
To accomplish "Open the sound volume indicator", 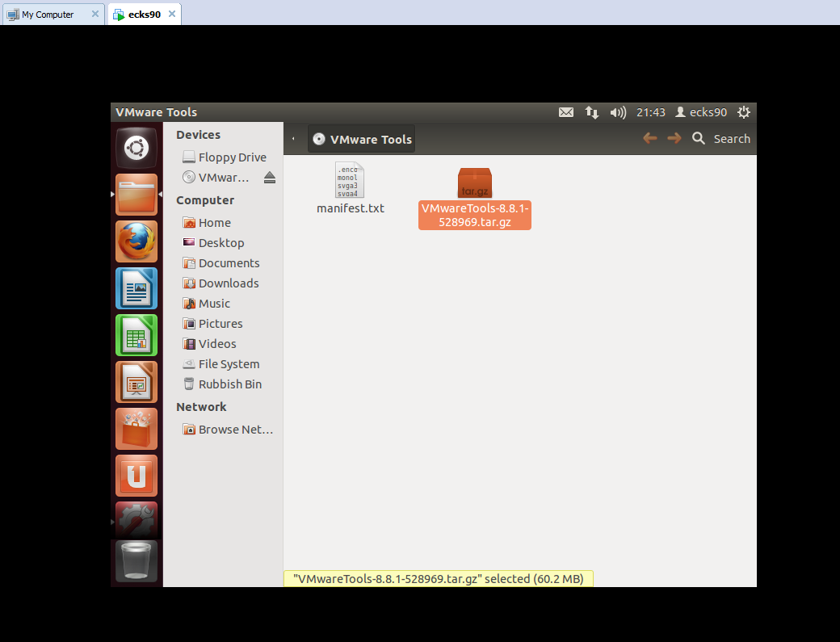I will pyautogui.click(x=618, y=112).
